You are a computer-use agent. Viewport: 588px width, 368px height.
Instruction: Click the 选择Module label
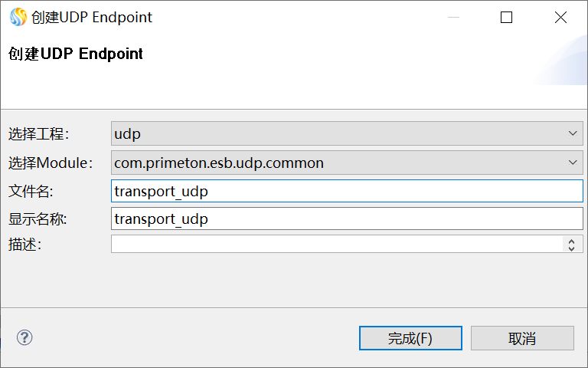[51, 163]
